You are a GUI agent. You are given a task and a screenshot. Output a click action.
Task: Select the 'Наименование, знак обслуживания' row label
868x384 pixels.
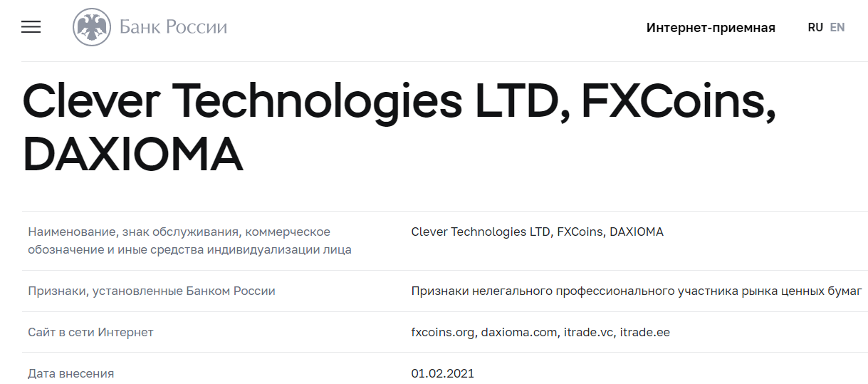pos(189,241)
